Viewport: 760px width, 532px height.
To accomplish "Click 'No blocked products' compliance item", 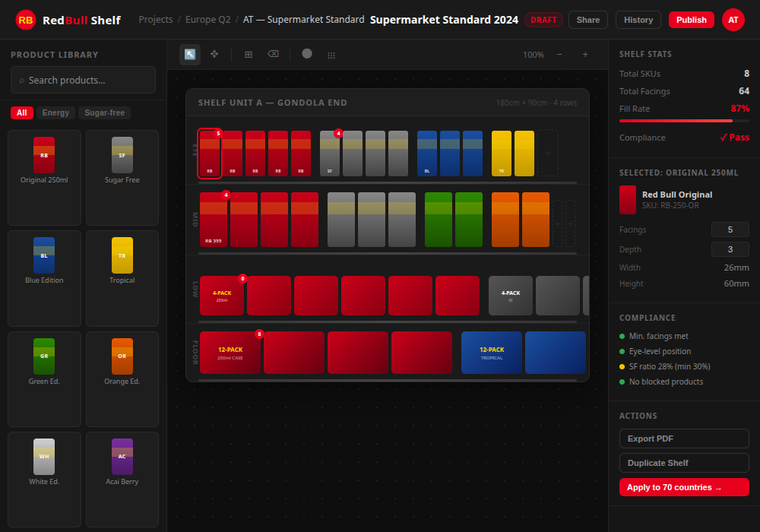I will tap(661, 382).
